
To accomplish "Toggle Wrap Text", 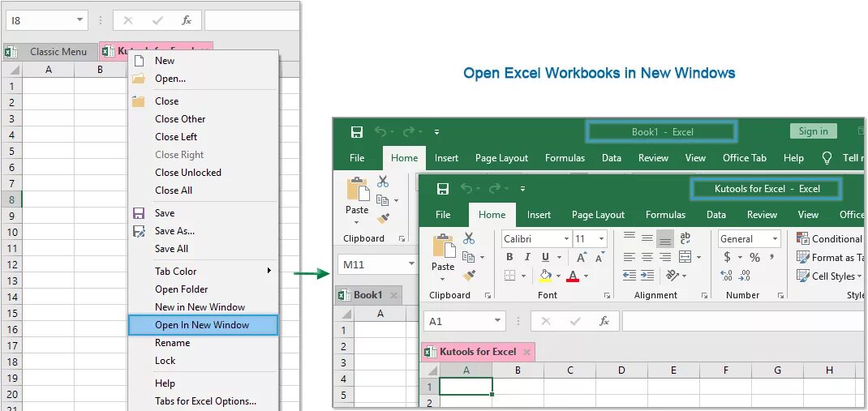I will point(685,238).
